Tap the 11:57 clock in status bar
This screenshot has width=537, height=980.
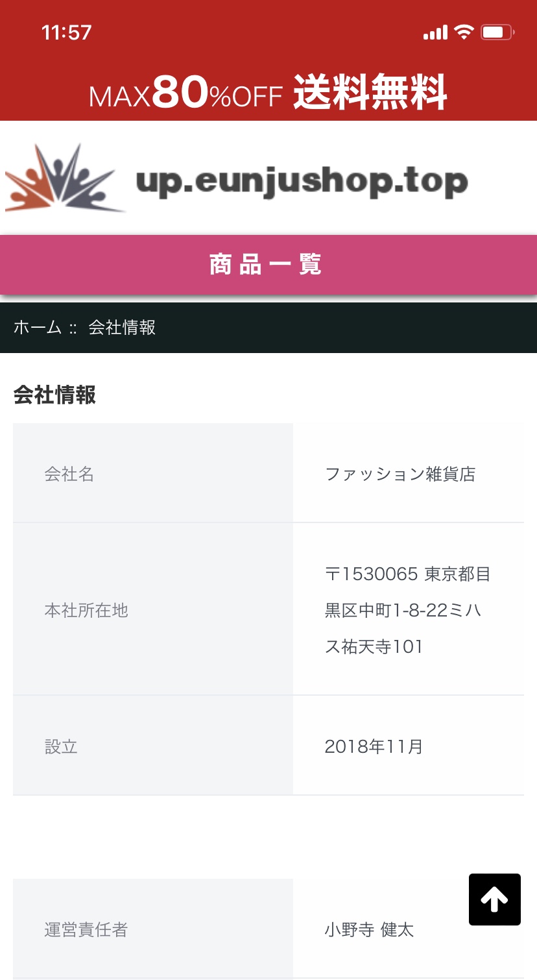(66, 32)
